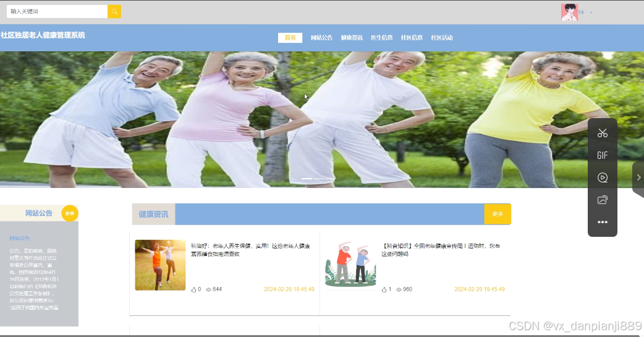Viewport: 644px width, 337px height.
Task: Start GIF recording from floating toolbar
Action: point(602,155)
